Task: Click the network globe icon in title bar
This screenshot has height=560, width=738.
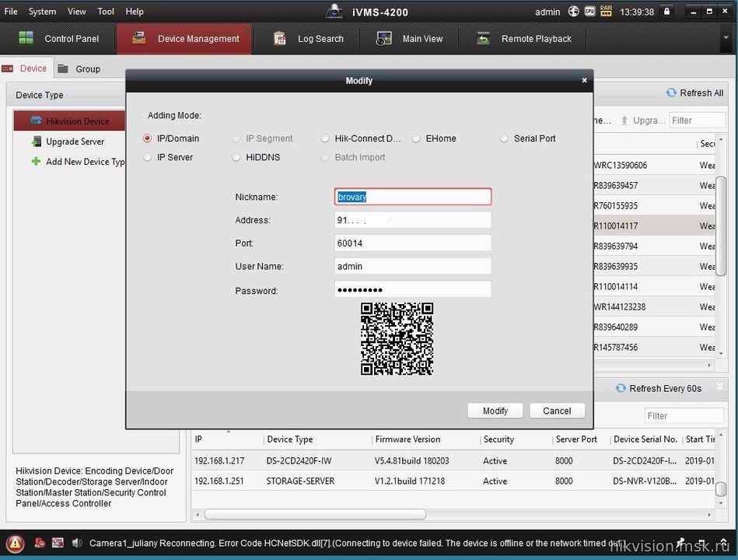Action: 573,12
